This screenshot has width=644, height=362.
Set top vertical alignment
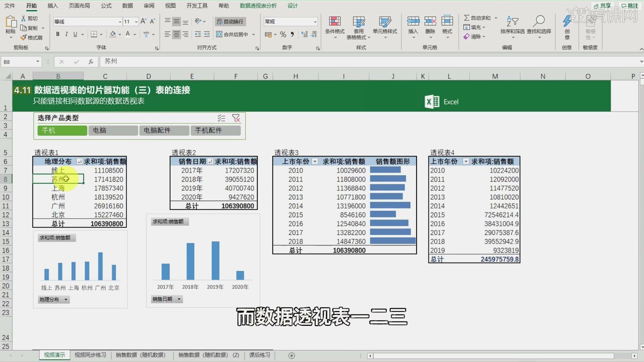(x=167, y=21)
